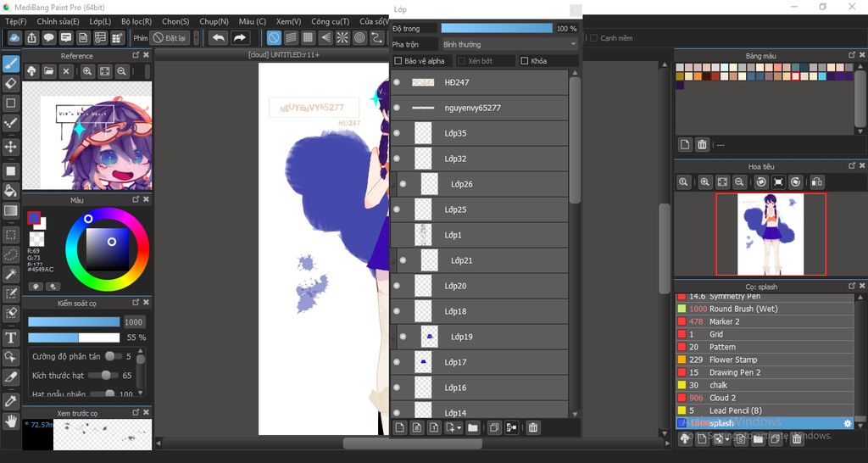868x463 pixels.
Task: Select the Cloud 2 brush
Action: pos(765,398)
